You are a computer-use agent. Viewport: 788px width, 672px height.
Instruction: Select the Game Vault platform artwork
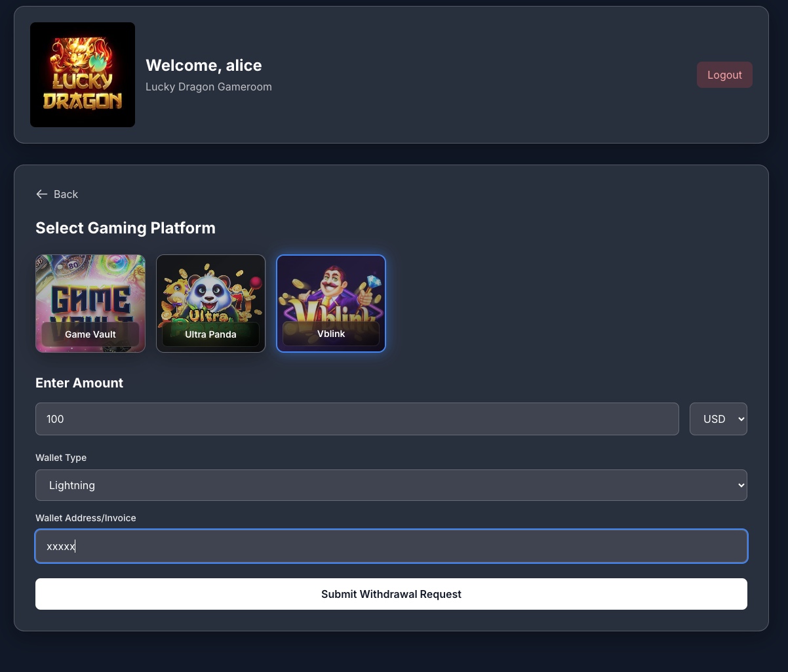click(90, 288)
